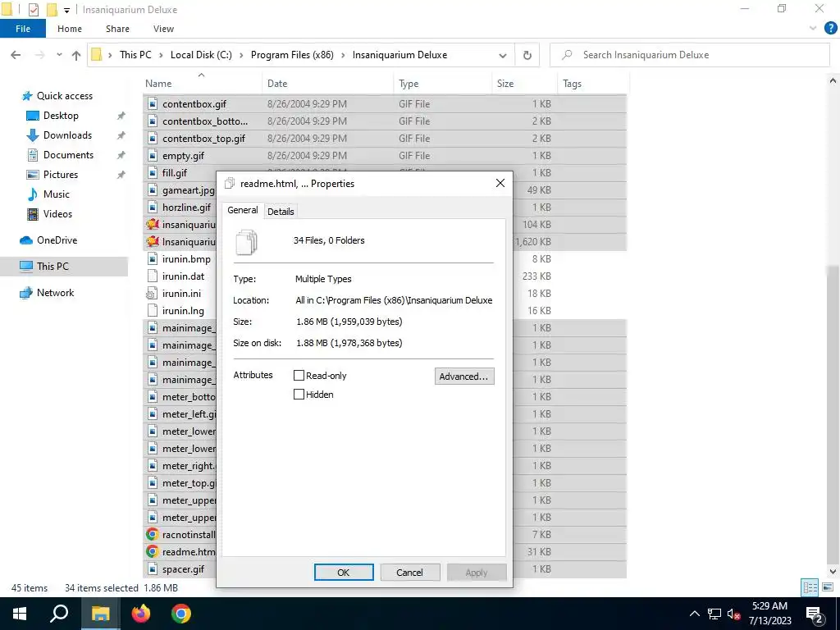Screen dimensions: 840x630
Task: Click the muted volume tray icon
Action: tap(733, 614)
